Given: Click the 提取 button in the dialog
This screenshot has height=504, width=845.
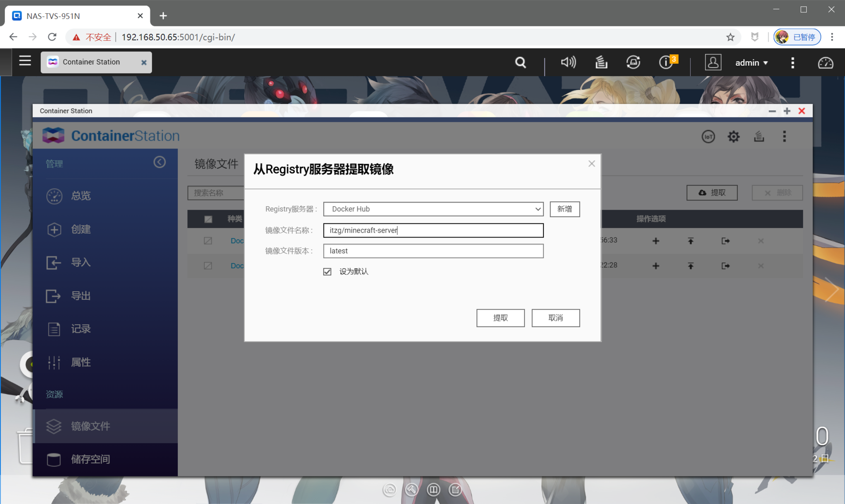Looking at the screenshot, I should click(500, 318).
